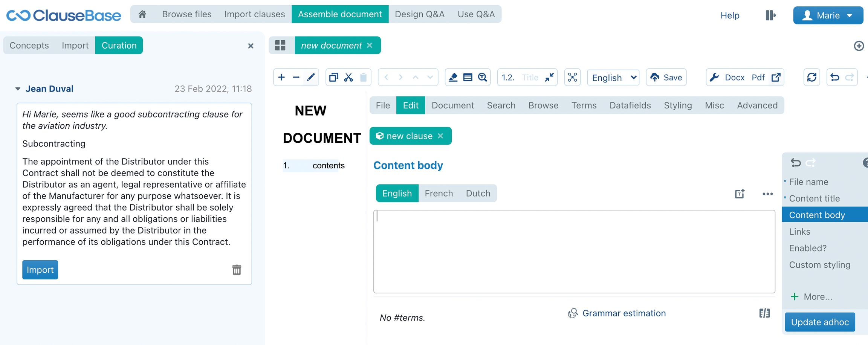
Task: Click the magnifier search icon in toolbar
Action: click(482, 78)
